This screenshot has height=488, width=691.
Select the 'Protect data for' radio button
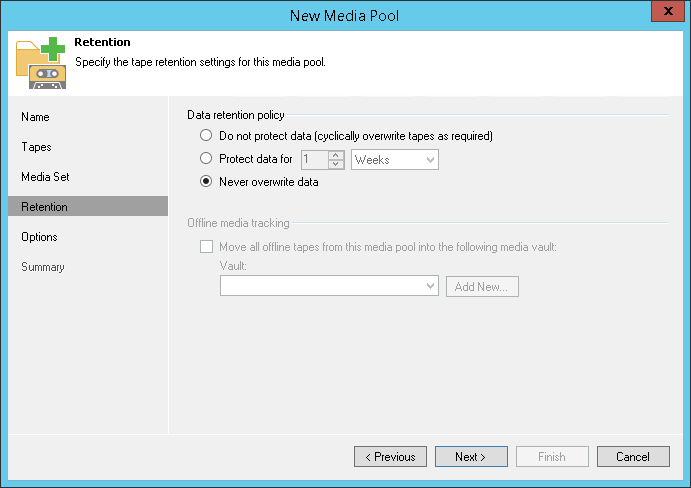tap(206, 158)
